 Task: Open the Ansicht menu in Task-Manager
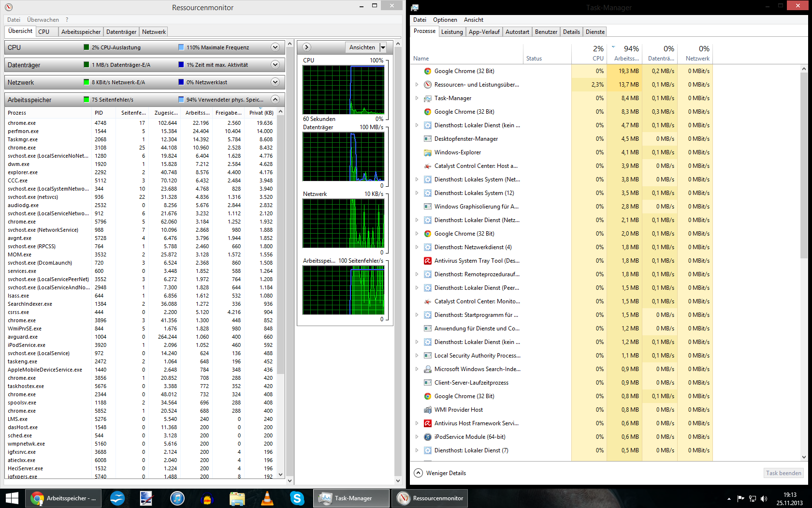(x=473, y=20)
